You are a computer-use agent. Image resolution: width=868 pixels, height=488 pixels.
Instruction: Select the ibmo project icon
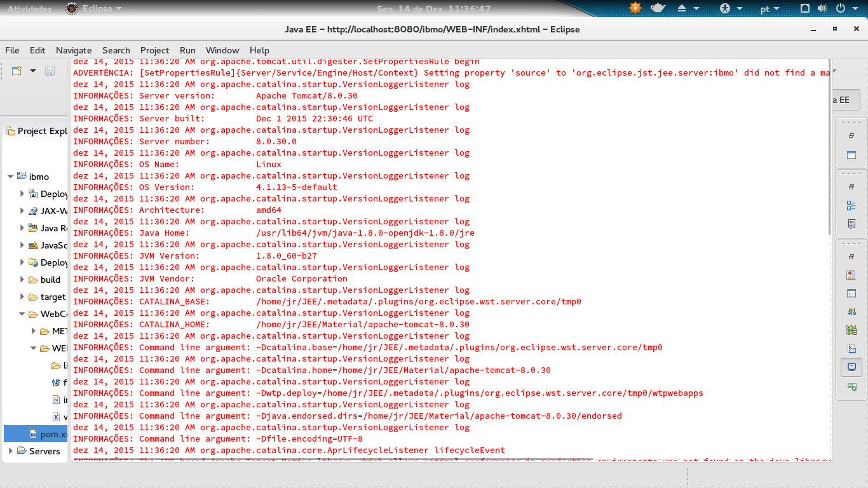[x=22, y=177]
